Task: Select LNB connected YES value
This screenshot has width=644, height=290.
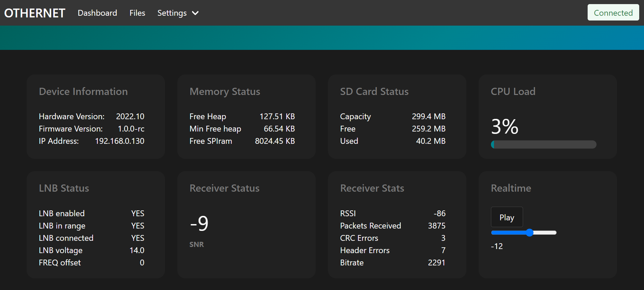Action: pos(138,238)
